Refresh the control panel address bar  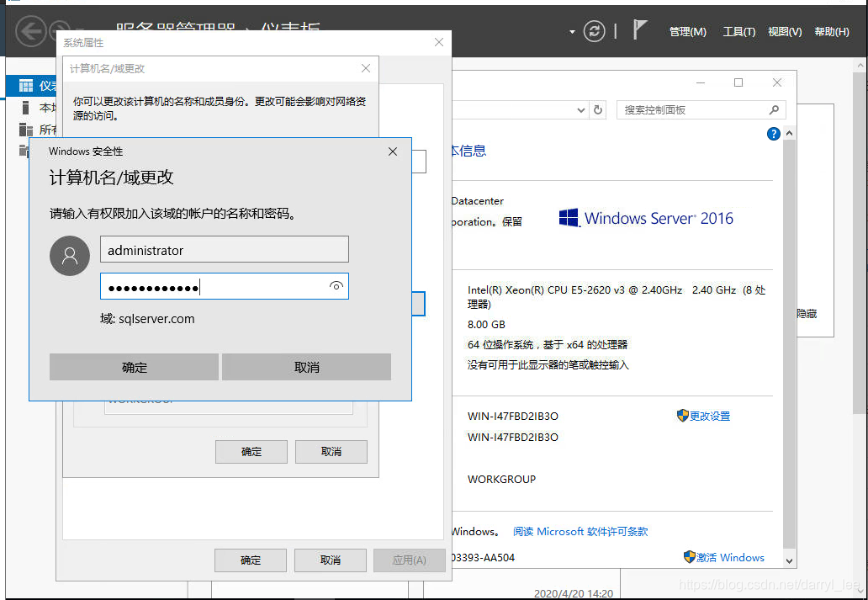coord(598,109)
